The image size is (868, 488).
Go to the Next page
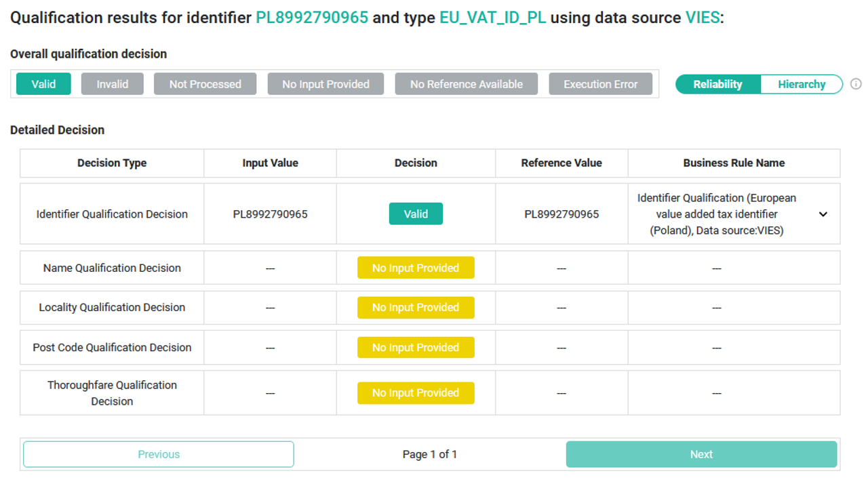701,454
